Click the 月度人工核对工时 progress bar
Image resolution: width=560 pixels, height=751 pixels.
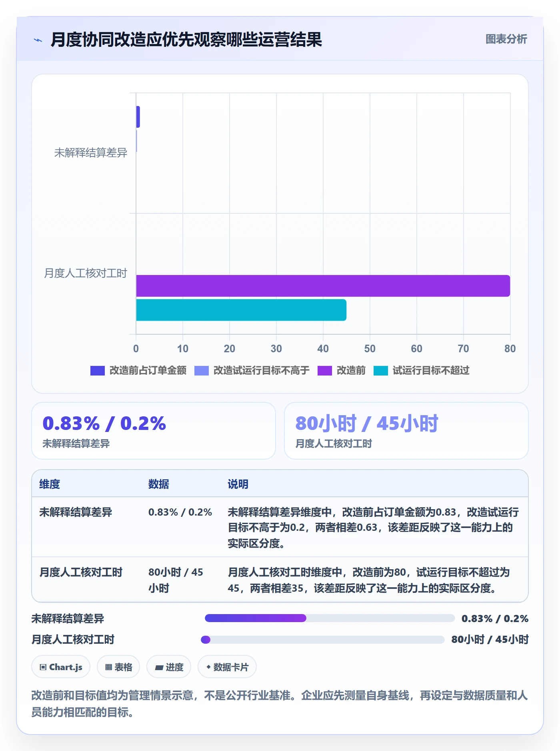tap(323, 639)
